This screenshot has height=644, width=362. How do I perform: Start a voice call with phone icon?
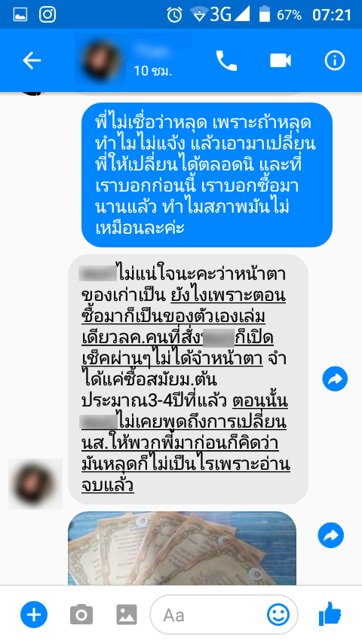click(226, 61)
